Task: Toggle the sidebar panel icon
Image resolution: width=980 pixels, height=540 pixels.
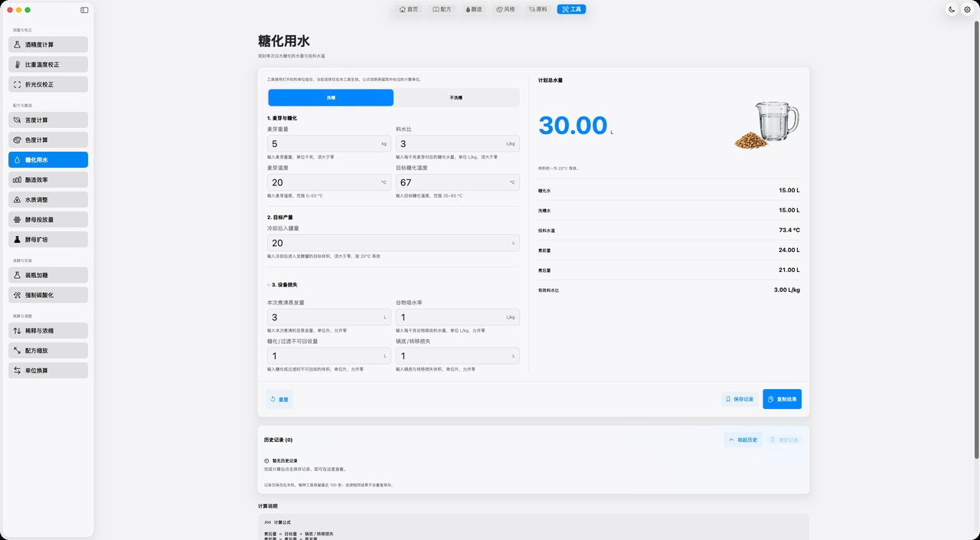Action: [x=84, y=10]
